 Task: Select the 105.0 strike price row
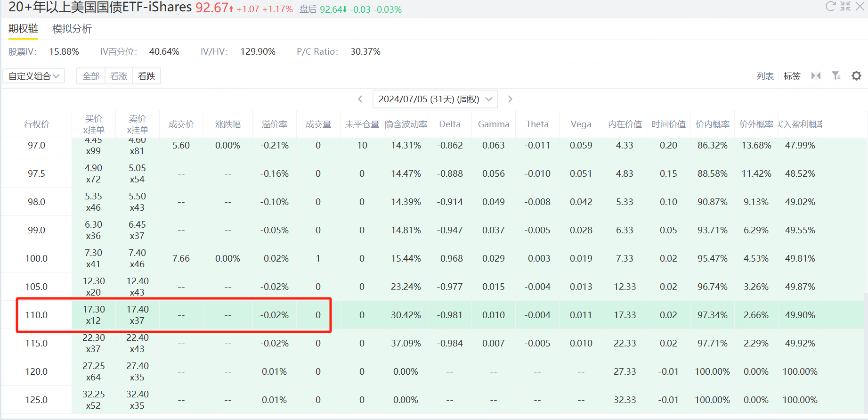(434, 287)
